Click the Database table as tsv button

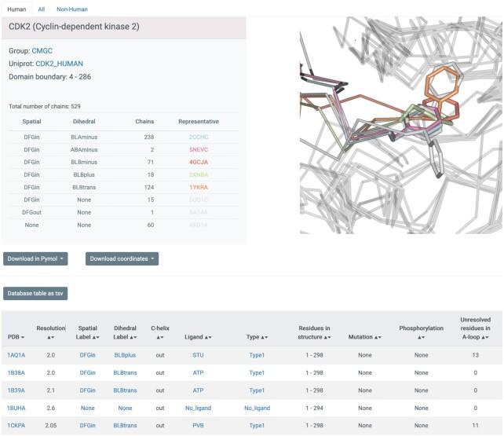36,293
